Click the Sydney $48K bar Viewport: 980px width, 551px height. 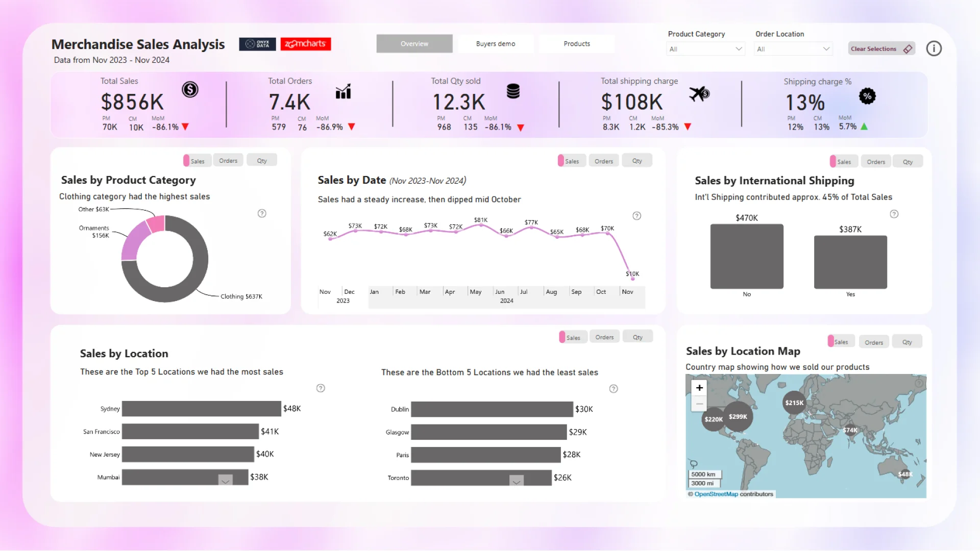pyautogui.click(x=202, y=409)
